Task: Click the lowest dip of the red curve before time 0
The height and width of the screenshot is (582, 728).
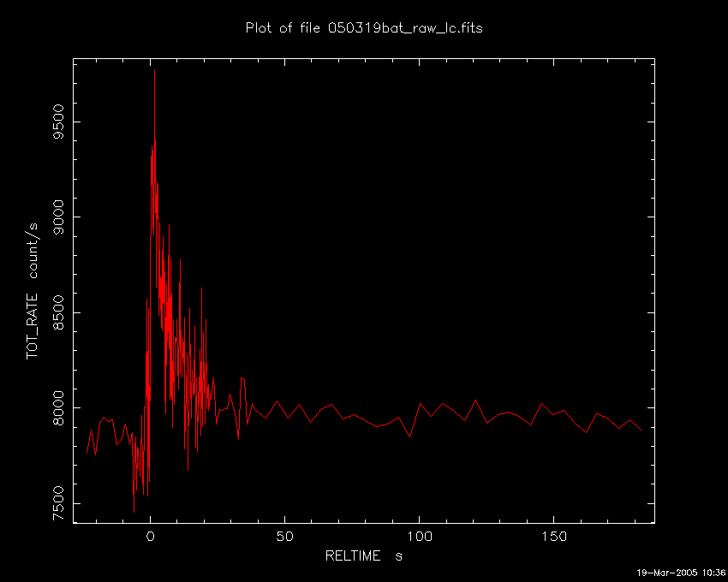Action: click(134, 512)
